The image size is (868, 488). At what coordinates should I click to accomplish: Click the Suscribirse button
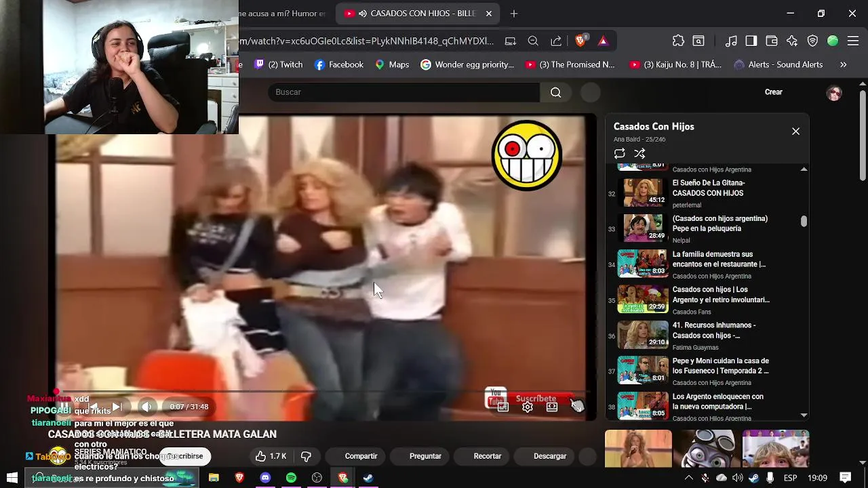coord(185,456)
